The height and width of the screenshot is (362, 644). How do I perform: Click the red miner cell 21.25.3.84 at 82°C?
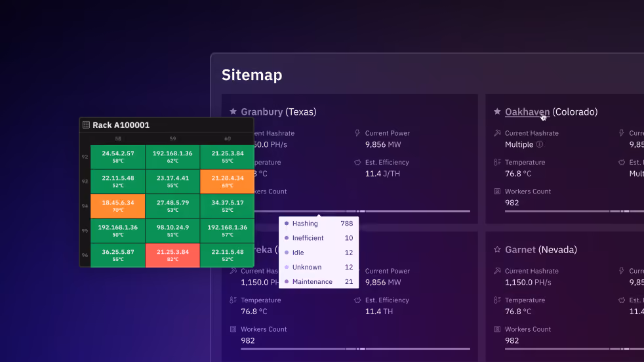tap(172, 255)
